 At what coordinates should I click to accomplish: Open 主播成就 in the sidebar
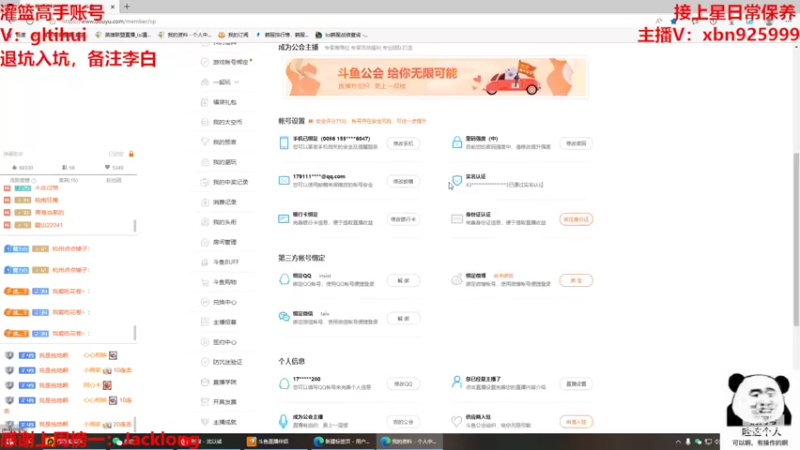pos(224,422)
